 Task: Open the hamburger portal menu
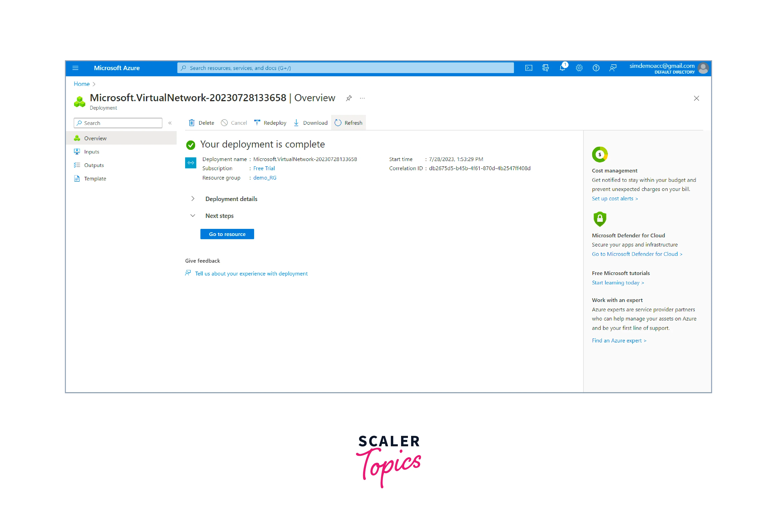pos(76,68)
